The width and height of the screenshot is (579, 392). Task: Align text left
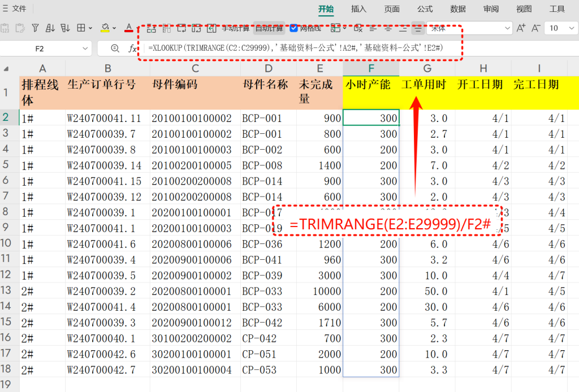pos(373,28)
